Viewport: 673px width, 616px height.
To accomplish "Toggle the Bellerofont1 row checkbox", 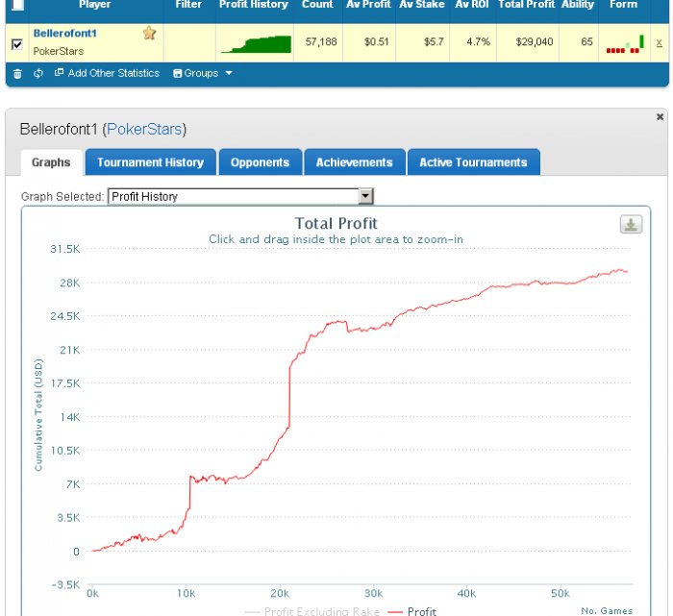I will coord(17,44).
